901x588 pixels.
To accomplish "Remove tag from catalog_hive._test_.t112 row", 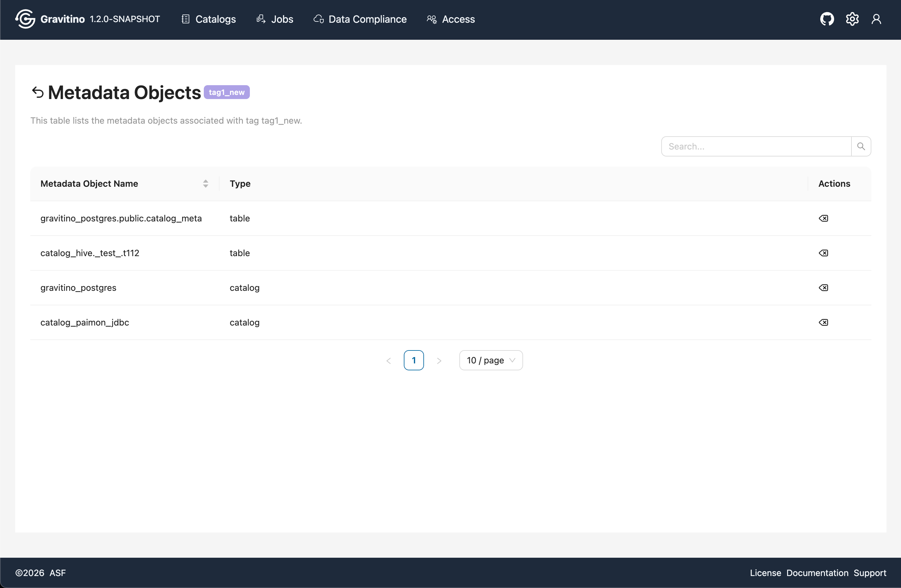I will [824, 253].
